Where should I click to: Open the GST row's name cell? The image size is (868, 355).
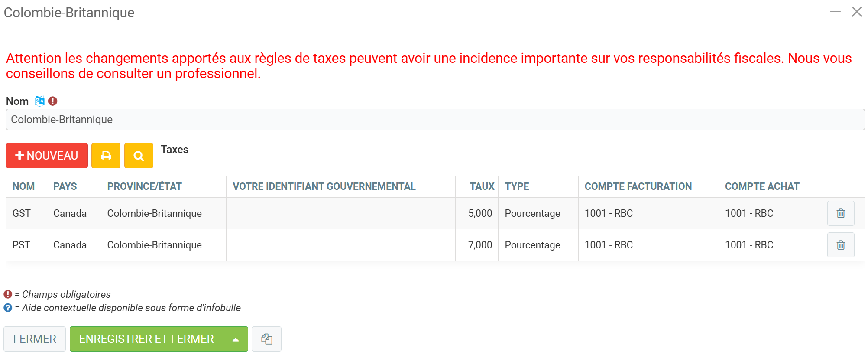pyautogui.click(x=22, y=213)
